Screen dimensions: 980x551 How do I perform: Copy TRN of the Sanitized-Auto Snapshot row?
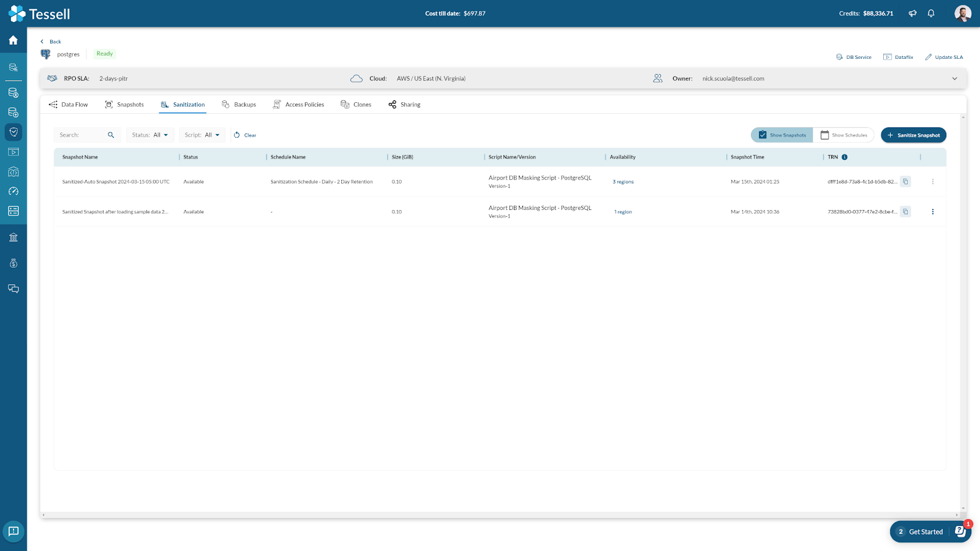(x=905, y=181)
